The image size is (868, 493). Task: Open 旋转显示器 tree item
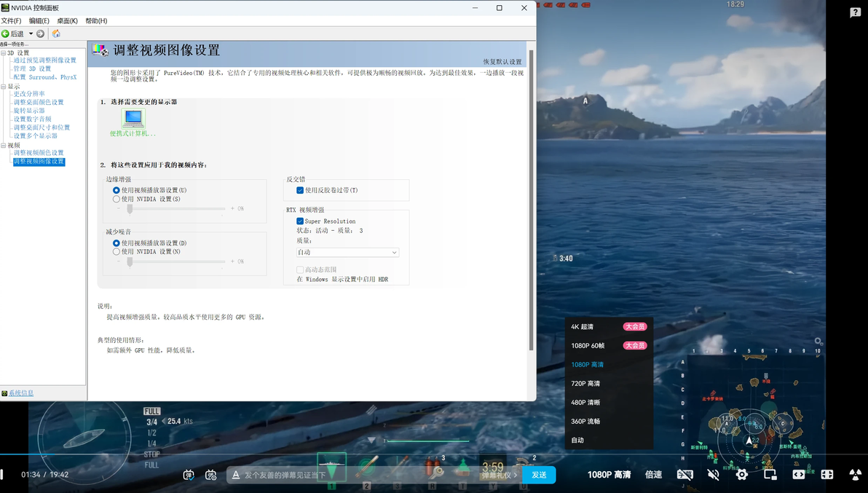coord(29,111)
